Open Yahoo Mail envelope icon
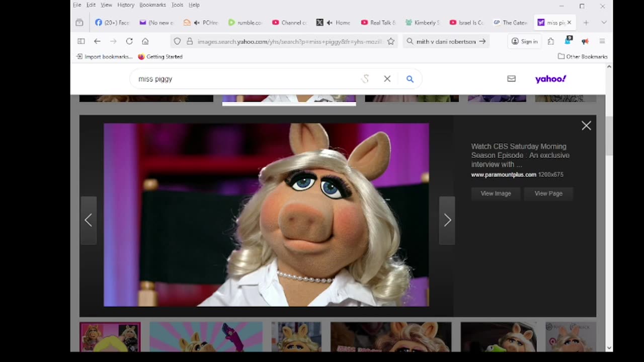 pyautogui.click(x=511, y=79)
